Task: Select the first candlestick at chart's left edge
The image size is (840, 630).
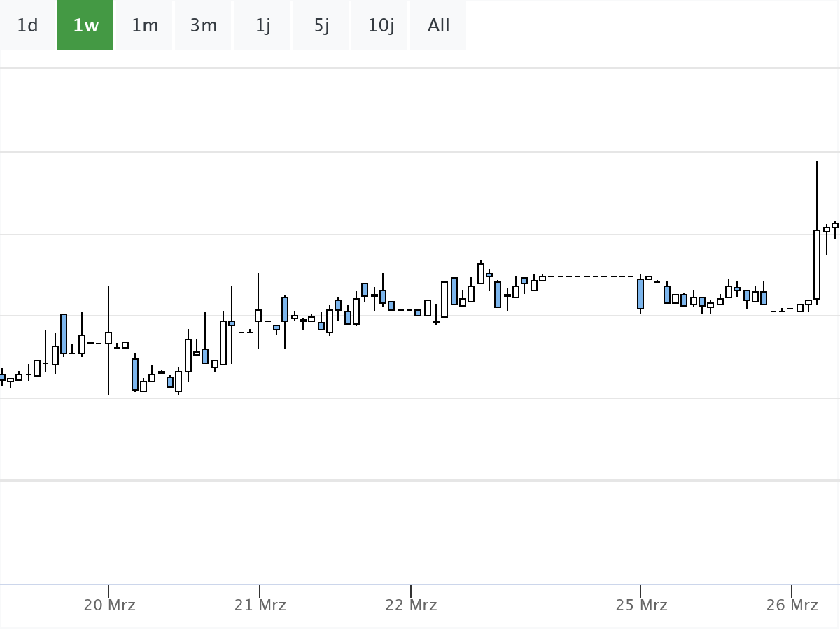Action: [x=3, y=376]
